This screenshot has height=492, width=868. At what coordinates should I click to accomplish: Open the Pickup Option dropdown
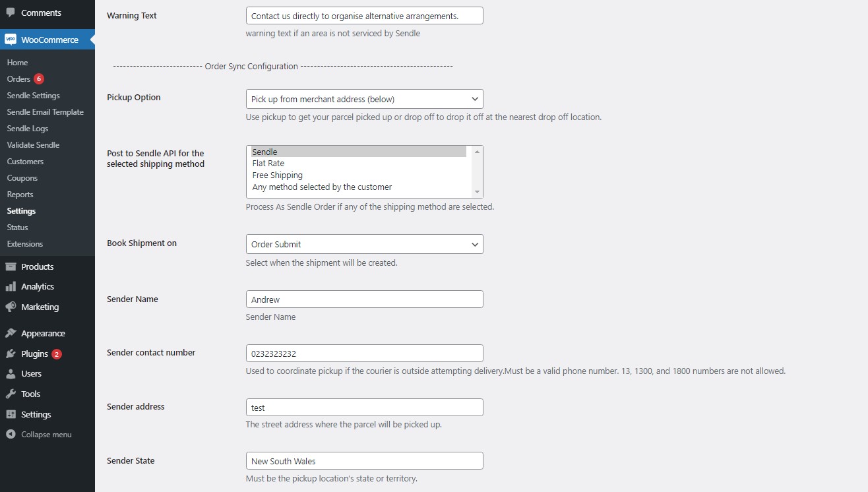(x=364, y=99)
